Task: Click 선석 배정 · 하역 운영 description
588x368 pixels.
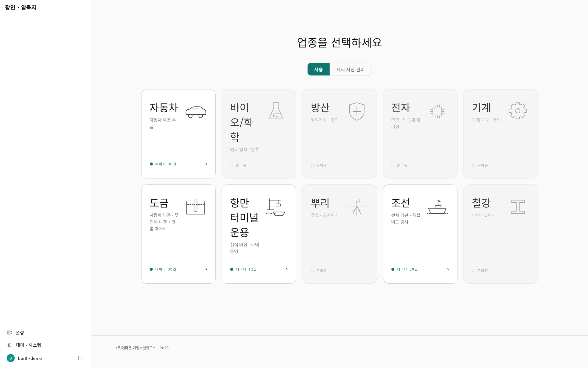Action: [245, 248]
